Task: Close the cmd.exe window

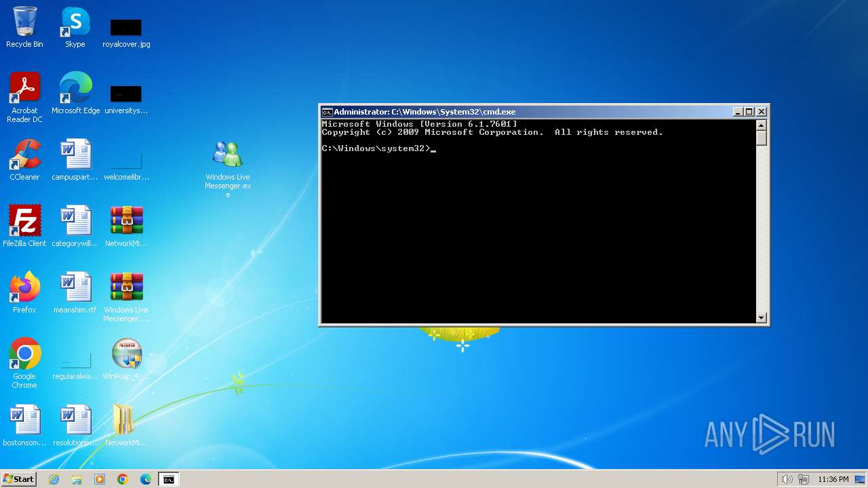Action: click(762, 112)
